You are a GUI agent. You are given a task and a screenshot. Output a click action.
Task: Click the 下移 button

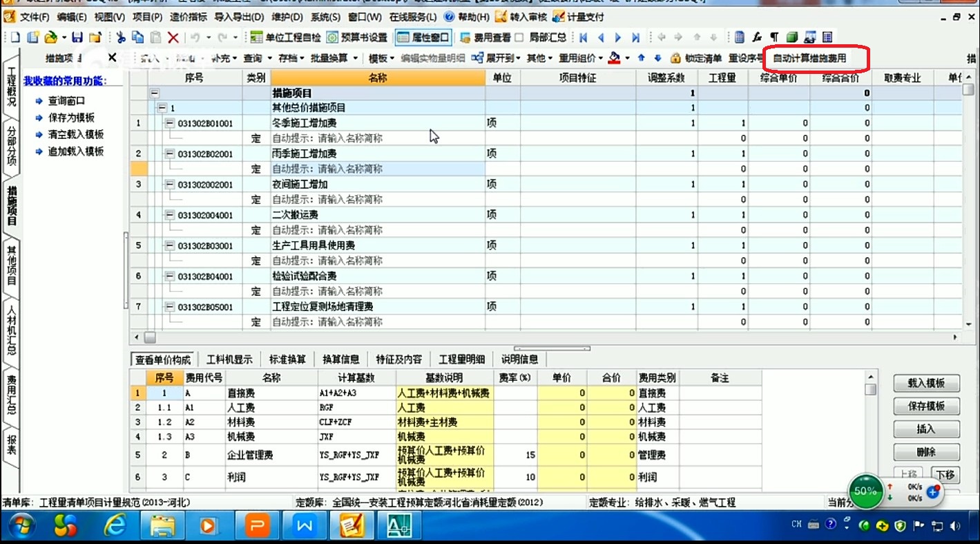[946, 475]
